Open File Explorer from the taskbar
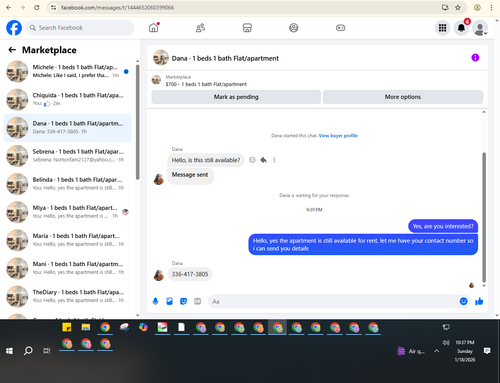500x383 pixels. [x=86, y=327]
